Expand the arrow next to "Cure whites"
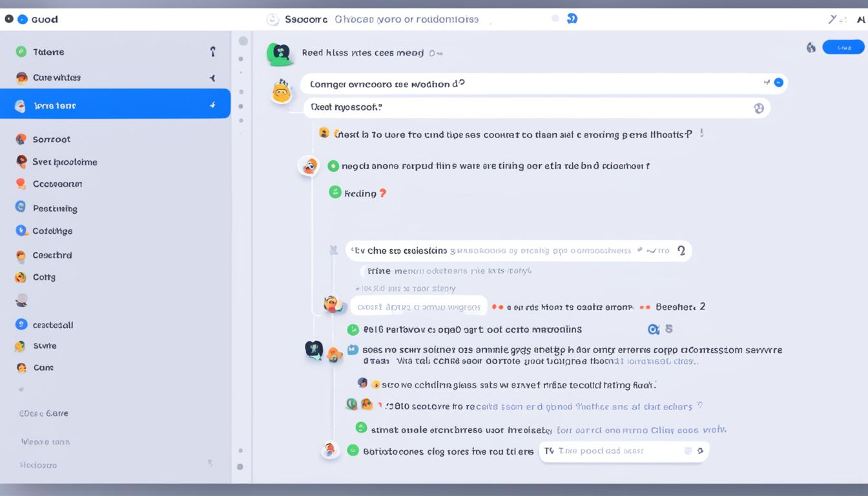 212,77
